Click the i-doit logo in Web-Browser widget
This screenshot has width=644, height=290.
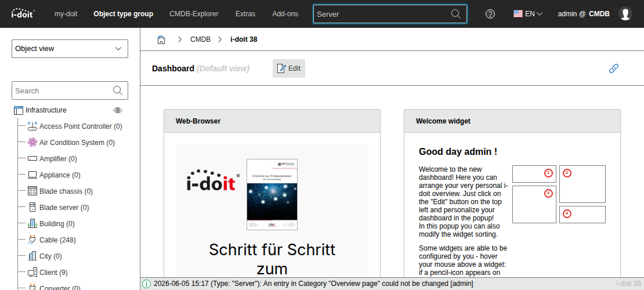click(213, 181)
